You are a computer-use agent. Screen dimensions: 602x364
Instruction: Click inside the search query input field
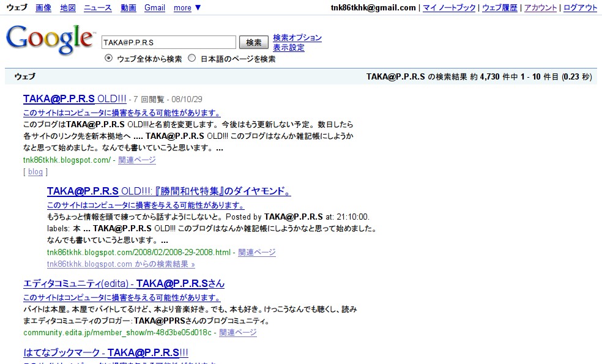[168, 42]
